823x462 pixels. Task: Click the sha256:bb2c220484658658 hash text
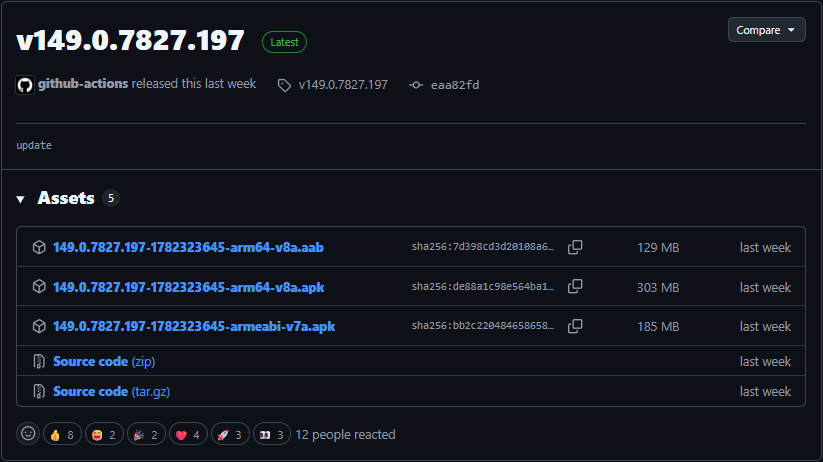coord(482,326)
